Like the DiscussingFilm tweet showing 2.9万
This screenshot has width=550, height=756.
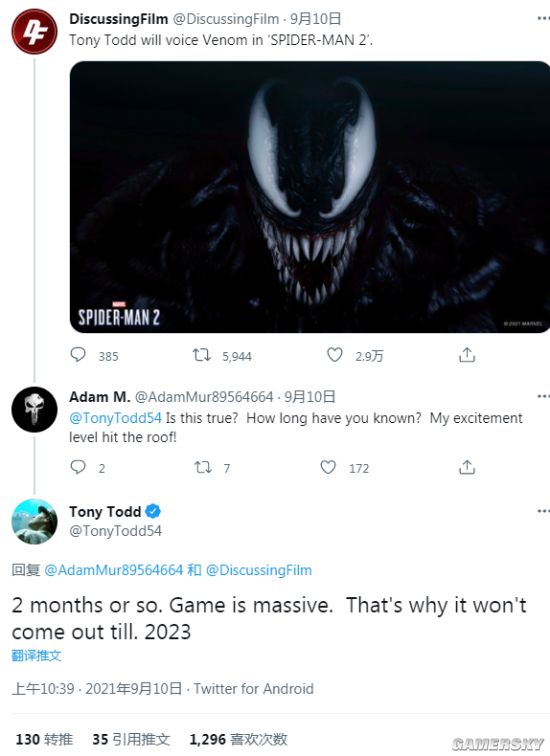point(335,355)
